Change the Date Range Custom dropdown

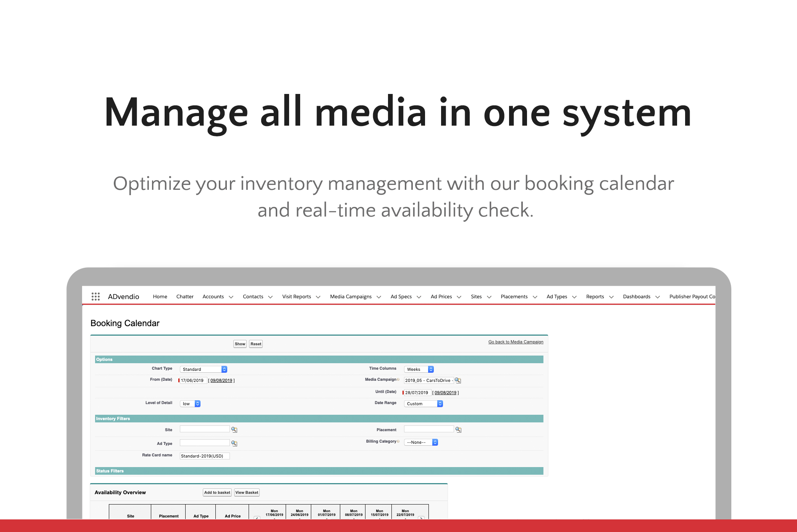pyautogui.click(x=423, y=404)
